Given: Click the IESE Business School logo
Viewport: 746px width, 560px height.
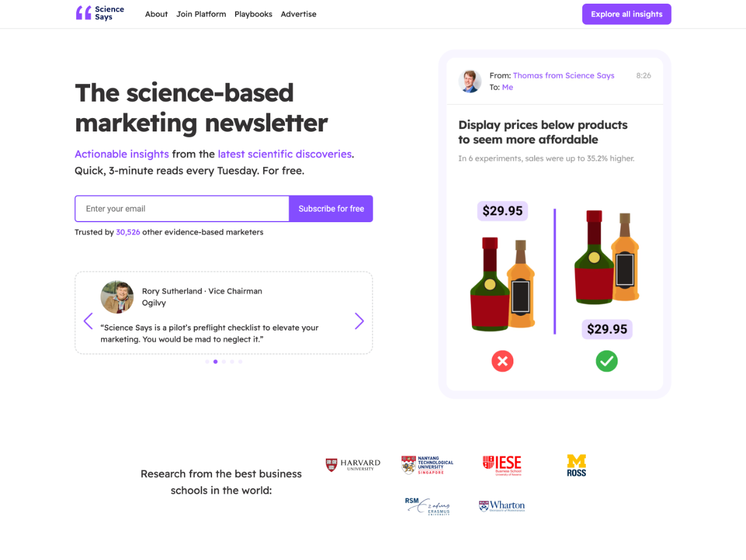Looking at the screenshot, I should 502,465.
